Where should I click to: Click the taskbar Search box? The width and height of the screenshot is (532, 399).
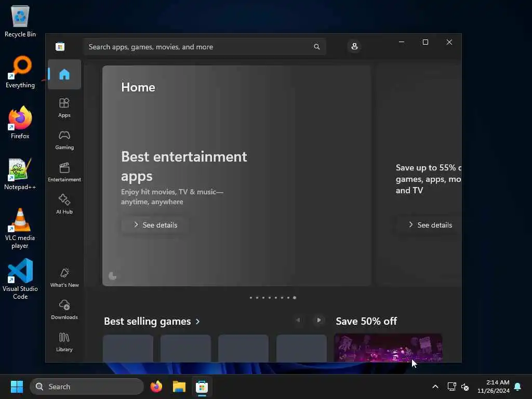(87, 387)
